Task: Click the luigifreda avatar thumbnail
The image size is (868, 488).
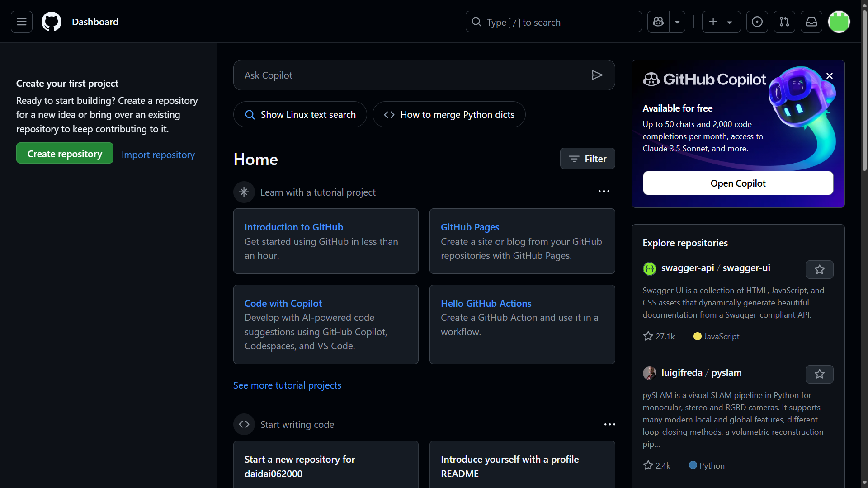Action: point(650,373)
